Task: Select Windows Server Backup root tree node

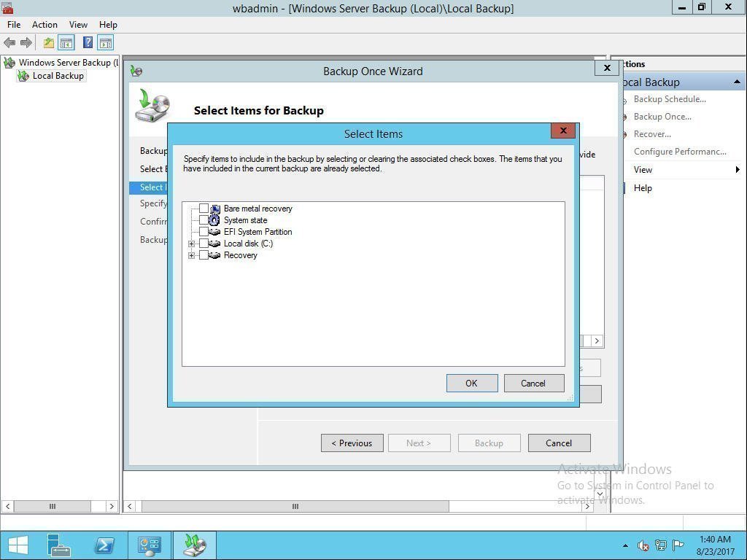Action: [x=68, y=63]
